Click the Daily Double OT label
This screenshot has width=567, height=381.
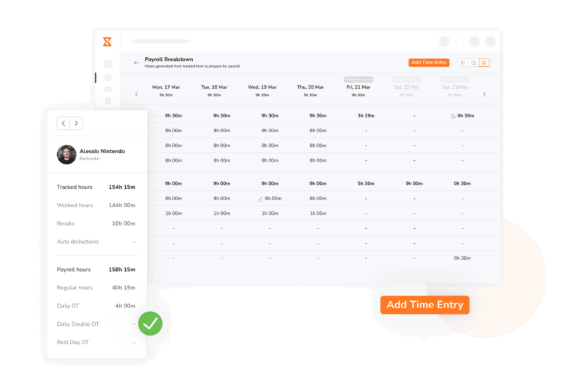(78, 324)
